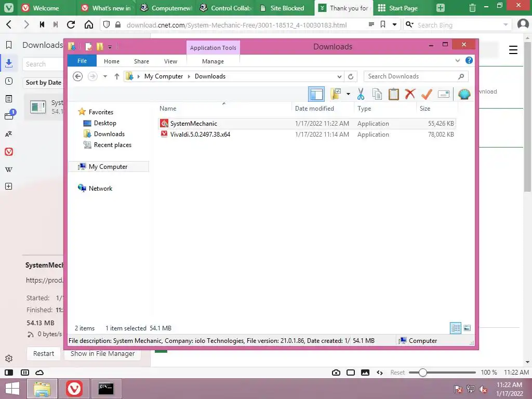Click the Search Downloads field
Viewport: 532px width, 399px height.
pyautogui.click(x=416, y=76)
